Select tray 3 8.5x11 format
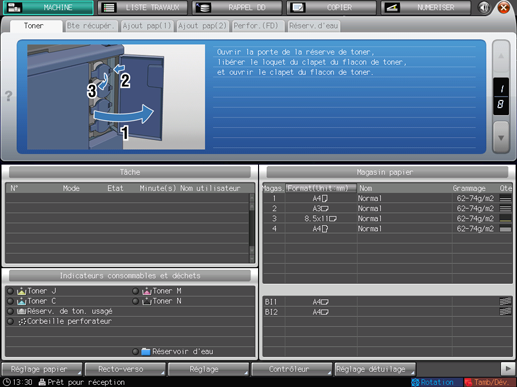This screenshot has width=517, height=387. click(x=321, y=219)
